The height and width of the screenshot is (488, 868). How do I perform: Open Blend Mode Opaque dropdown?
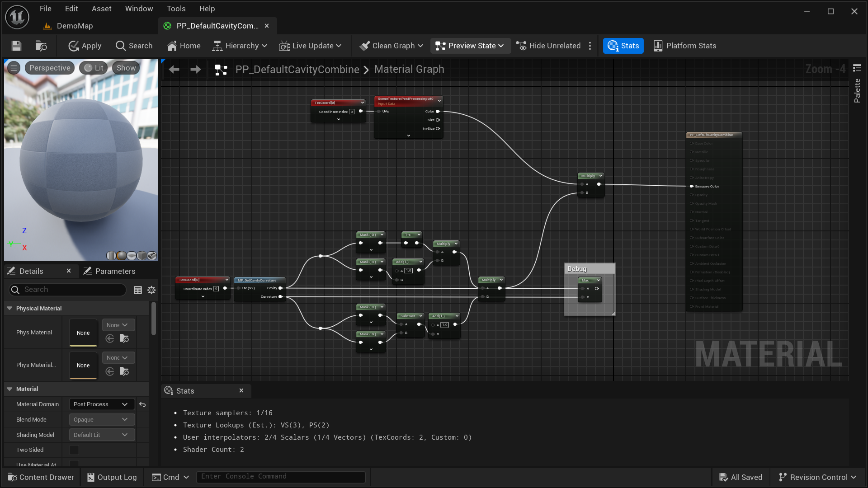(102, 420)
